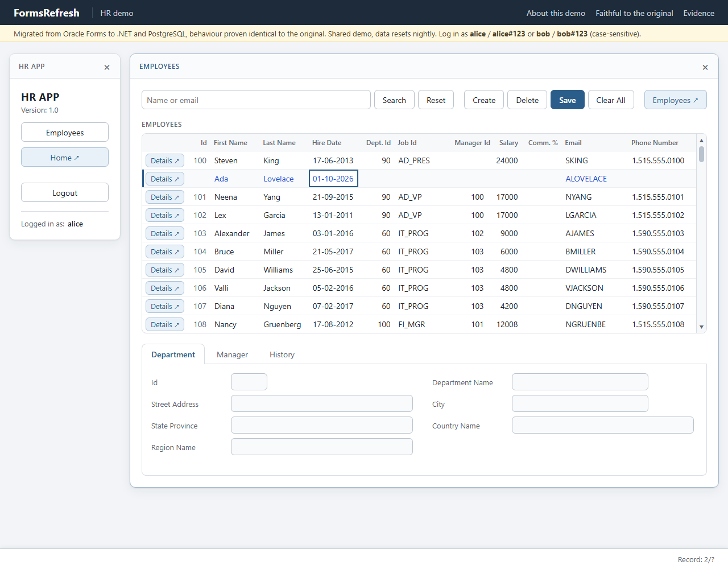This screenshot has height=569, width=728.
Task: Save changes with the Save button
Action: (568, 100)
